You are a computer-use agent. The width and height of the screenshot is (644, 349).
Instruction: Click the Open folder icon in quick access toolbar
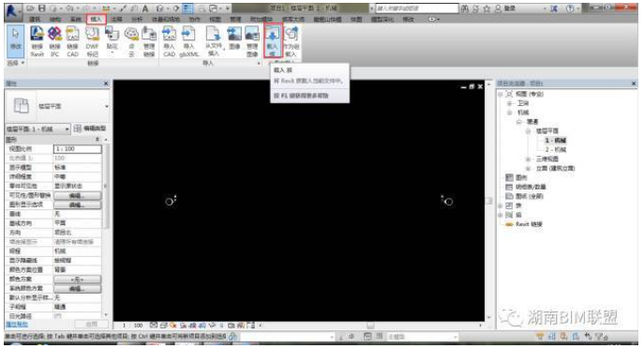click(30, 8)
